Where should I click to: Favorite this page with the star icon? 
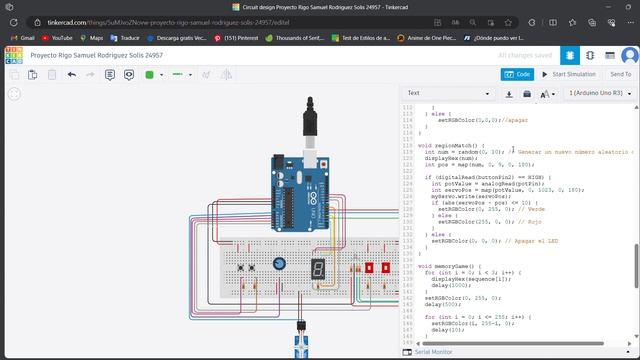click(508, 23)
